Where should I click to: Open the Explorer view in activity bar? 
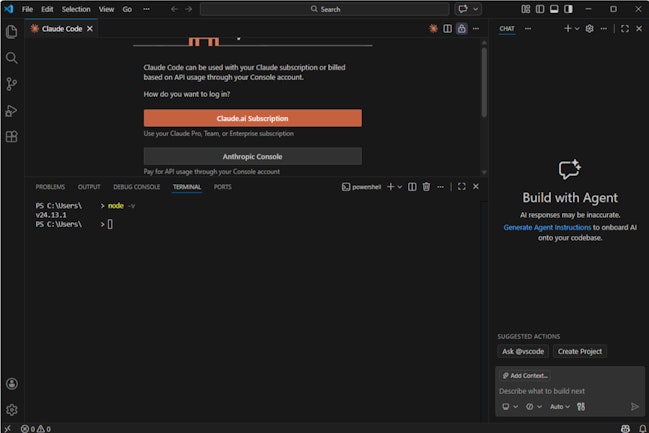click(12, 31)
